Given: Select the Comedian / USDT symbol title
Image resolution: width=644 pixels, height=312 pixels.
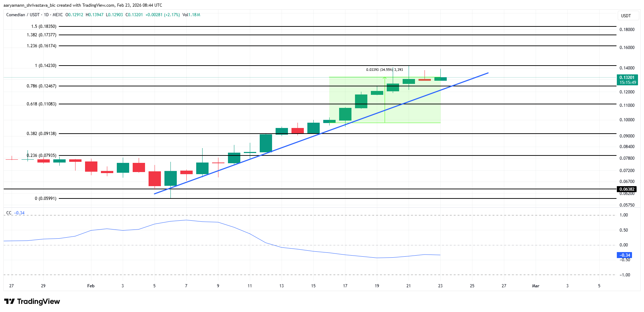Looking at the screenshot, I should [23, 15].
